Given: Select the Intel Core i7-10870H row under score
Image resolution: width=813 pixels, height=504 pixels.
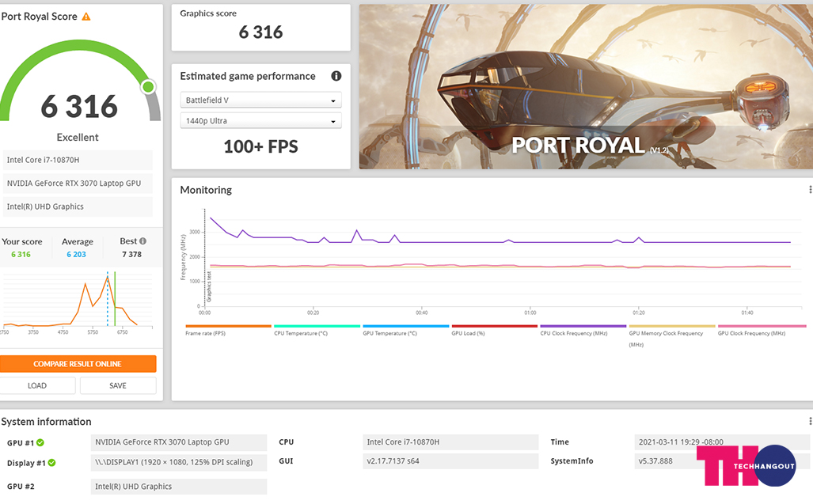Looking at the screenshot, I should [78, 160].
